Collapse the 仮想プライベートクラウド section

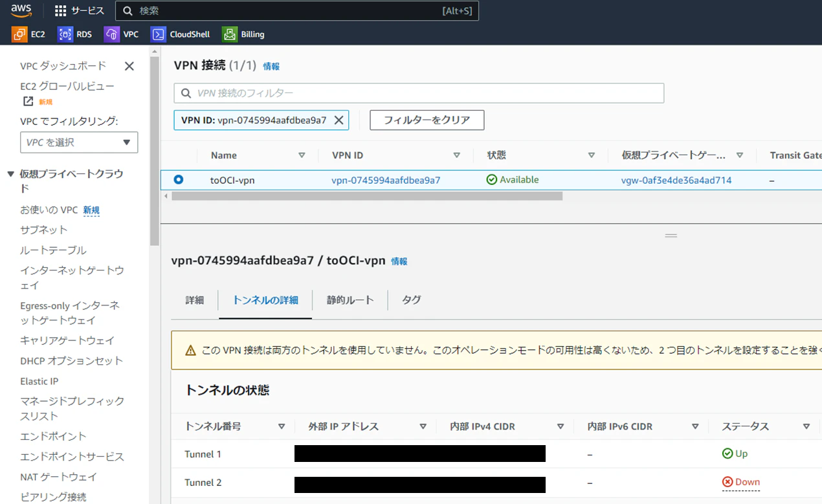[10, 174]
